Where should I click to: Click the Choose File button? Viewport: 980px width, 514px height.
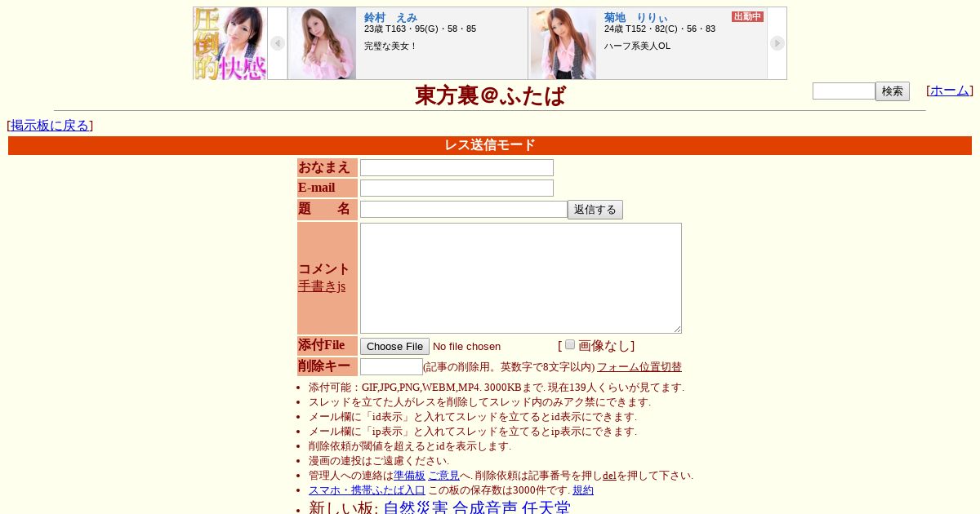coord(394,346)
